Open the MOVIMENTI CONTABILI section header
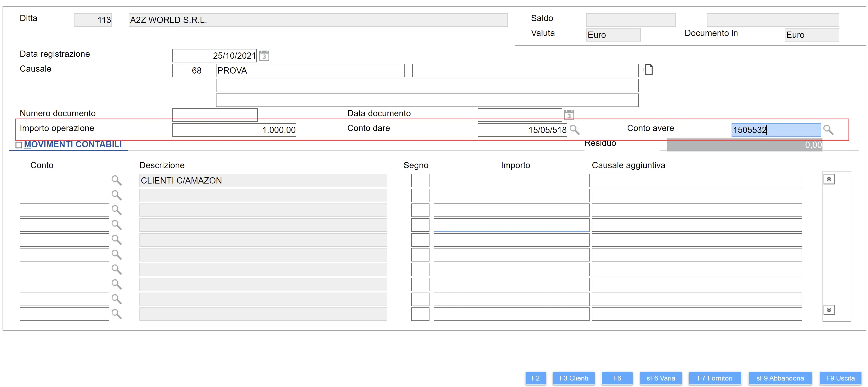Image resolution: width=868 pixels, height=387 pixels. [73, 145]
